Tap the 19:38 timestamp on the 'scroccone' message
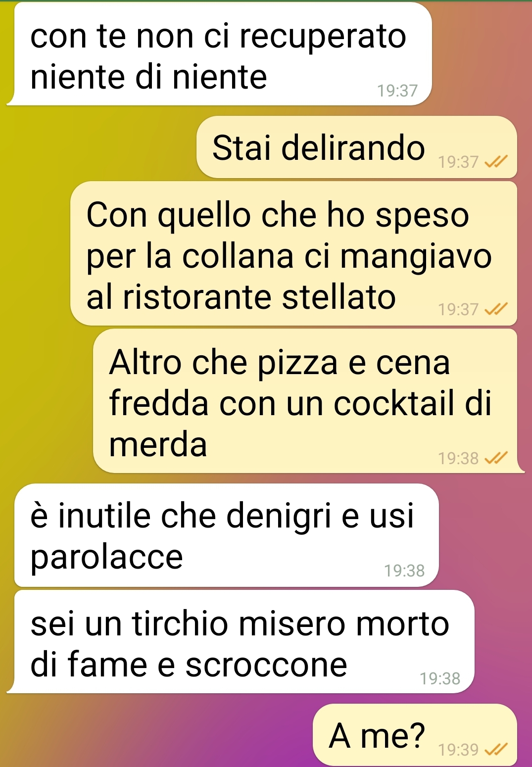Screen dimensions: 532x767 point(440,678)
